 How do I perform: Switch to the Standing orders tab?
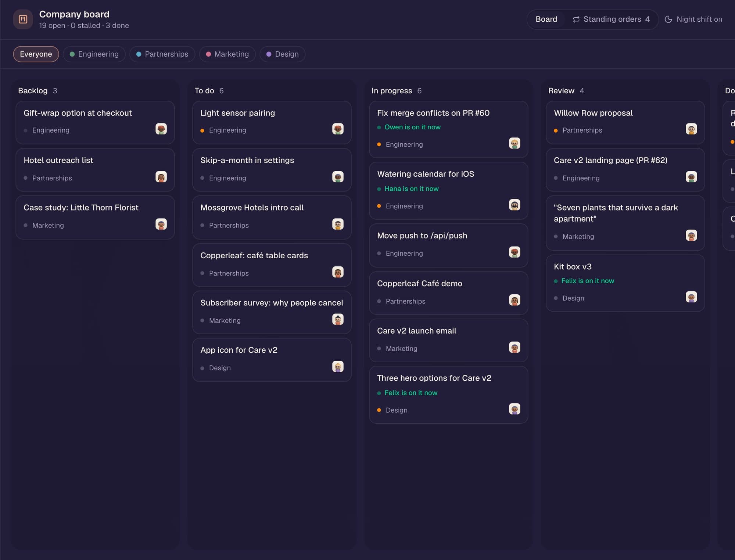pos(611,19)
